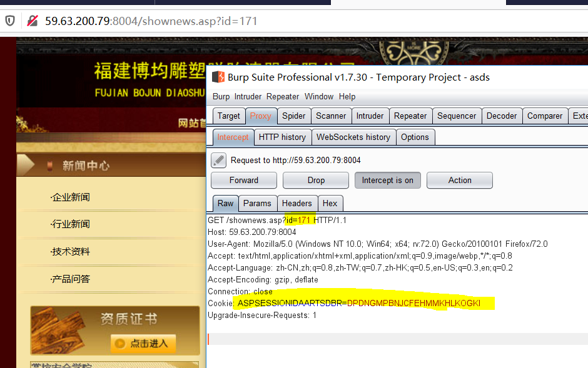Click the Accept-Encoding header line
The width and height of the screenshot is (588, 368).
click(263, 280)
